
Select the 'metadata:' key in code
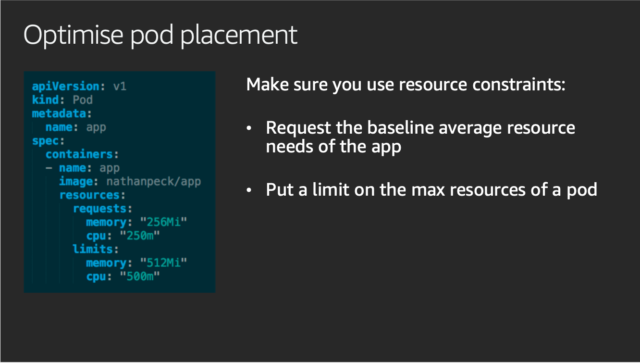click(62, 113)
